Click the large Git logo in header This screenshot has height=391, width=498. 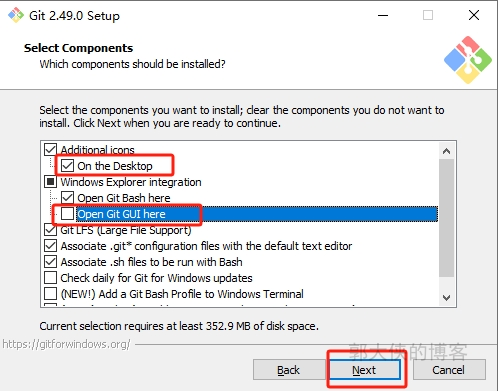pos(468,60)
